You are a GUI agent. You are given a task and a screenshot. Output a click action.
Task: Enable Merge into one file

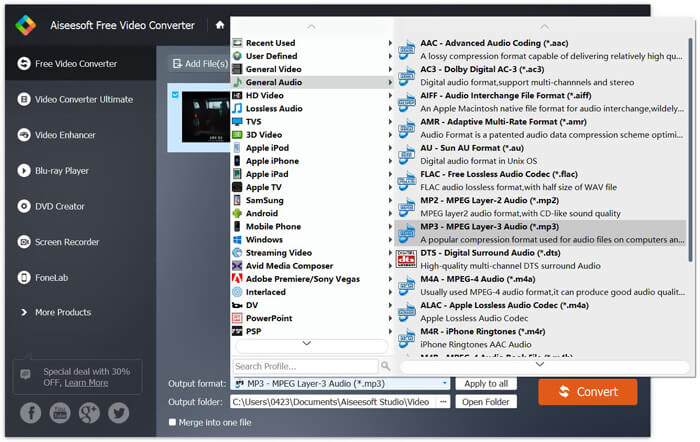(x=172, y=422)
